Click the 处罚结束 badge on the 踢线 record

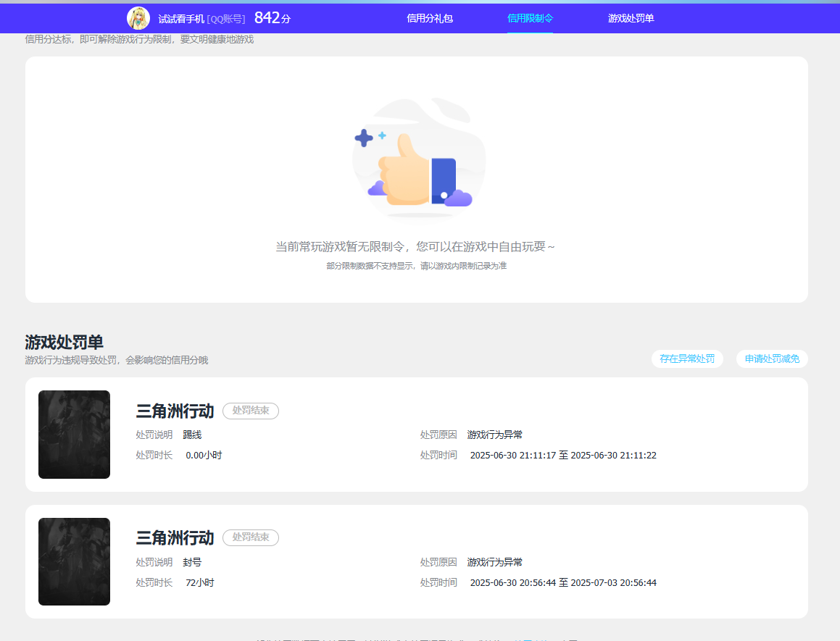[251, 411]
